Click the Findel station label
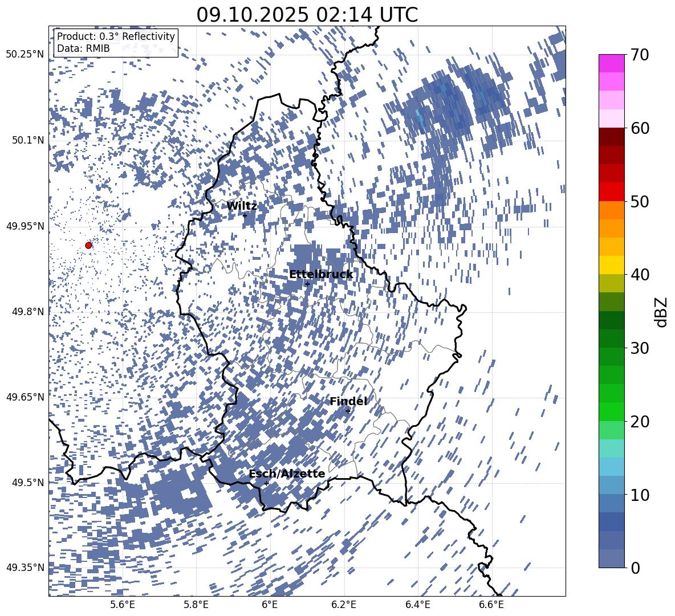675x616 pixels. pyautogui.click(x=348, y=401)
